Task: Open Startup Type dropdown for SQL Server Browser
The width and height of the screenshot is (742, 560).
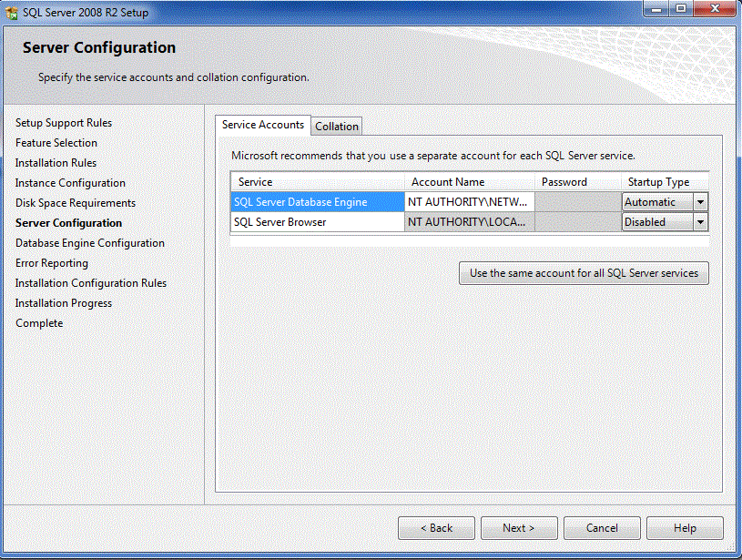Action: pos(700,222)
